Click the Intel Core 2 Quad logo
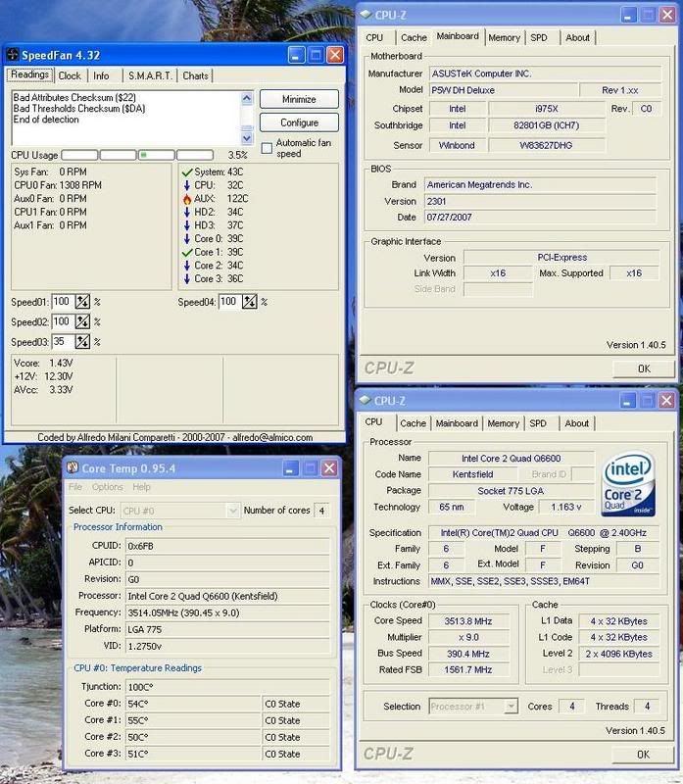 (x=627, y=485)
